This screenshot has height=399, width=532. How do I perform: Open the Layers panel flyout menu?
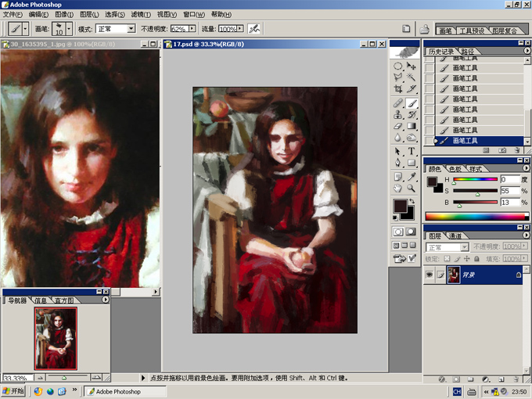click(x=527, y=235)
